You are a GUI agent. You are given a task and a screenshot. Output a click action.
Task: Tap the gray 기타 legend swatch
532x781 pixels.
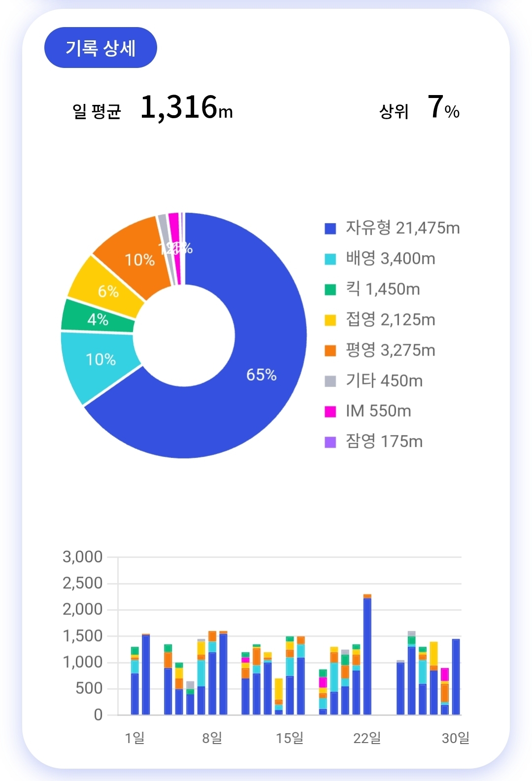pyautogui.click(x=330, y=381)
